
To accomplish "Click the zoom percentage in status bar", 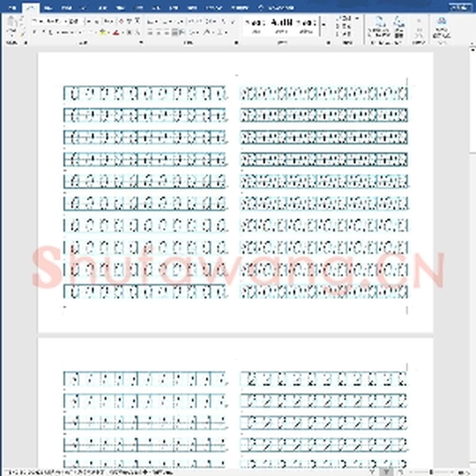I will (465, 472).
